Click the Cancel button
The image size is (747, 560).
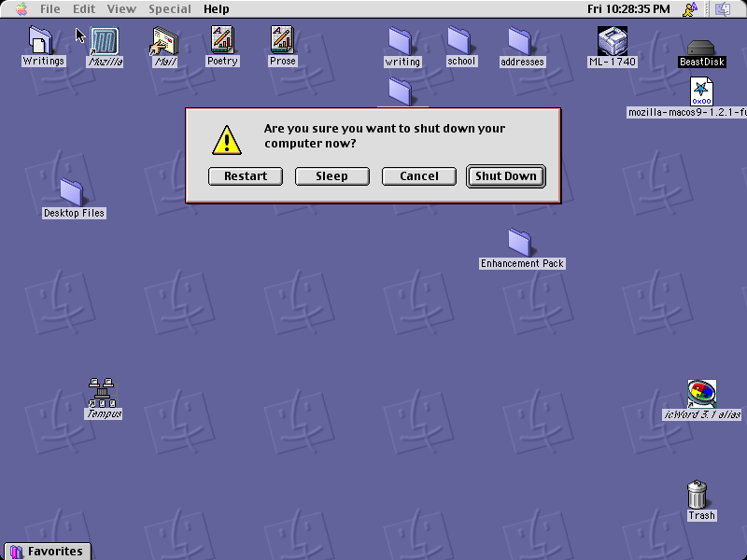418,176
